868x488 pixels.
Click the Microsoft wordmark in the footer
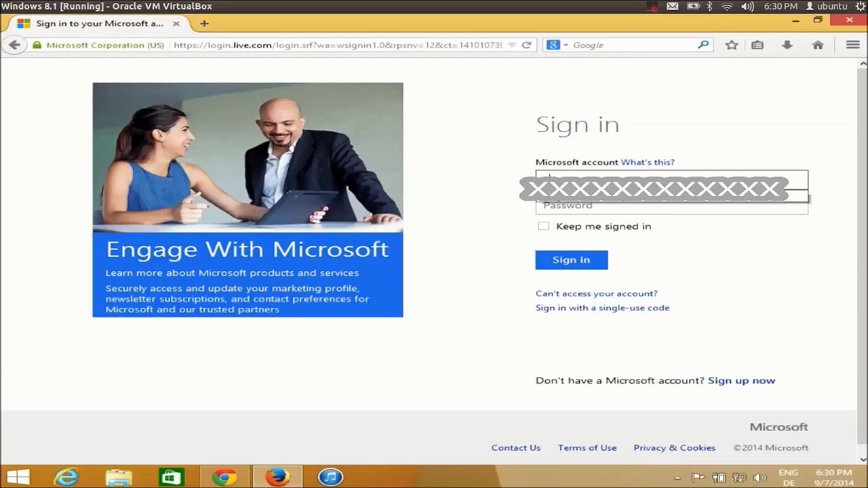778,427
